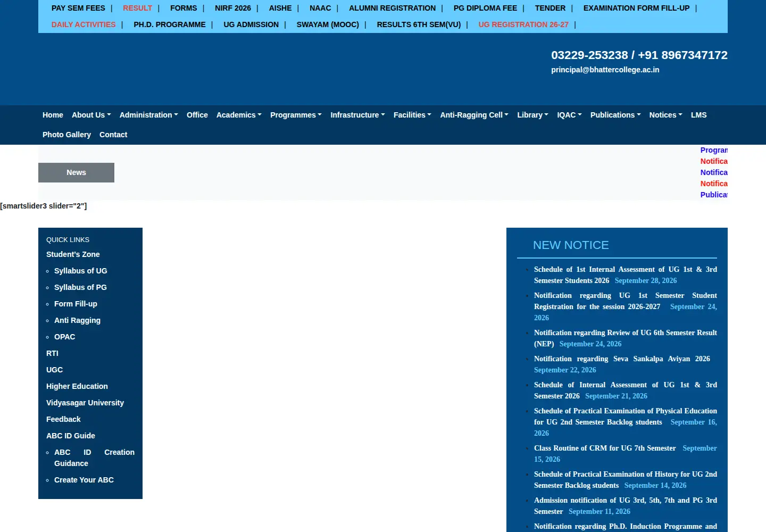Image resolution: width=766 pixels, height=532 pixels.
Task: Open the Office menu item
Action: [x=197, y=115]
